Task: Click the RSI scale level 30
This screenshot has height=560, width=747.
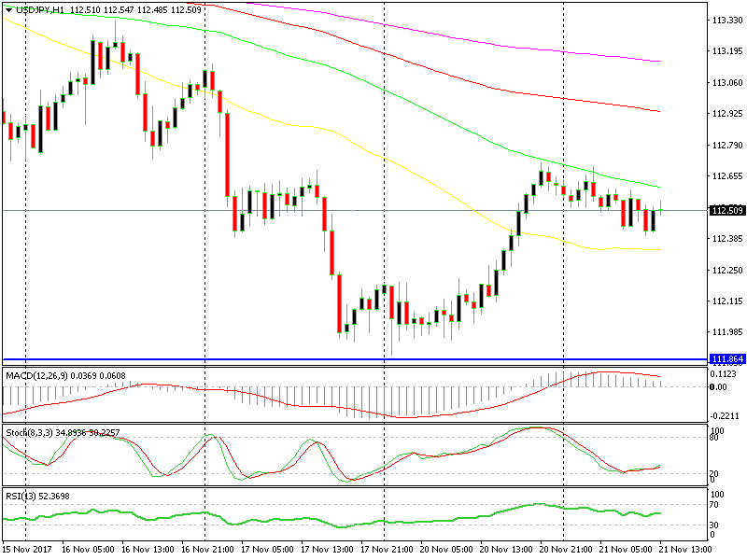Action: 714,525
